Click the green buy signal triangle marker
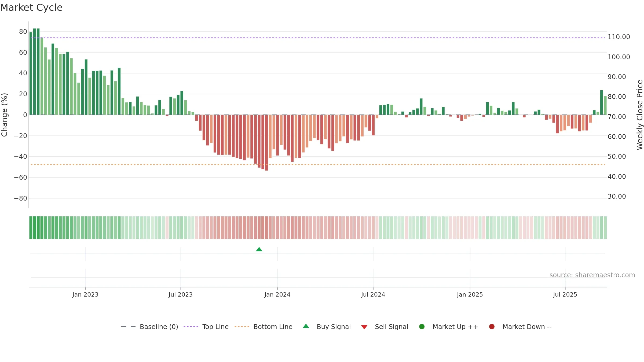Image resolution: width=644 pixels, height=362 pixels. (259, 249)
